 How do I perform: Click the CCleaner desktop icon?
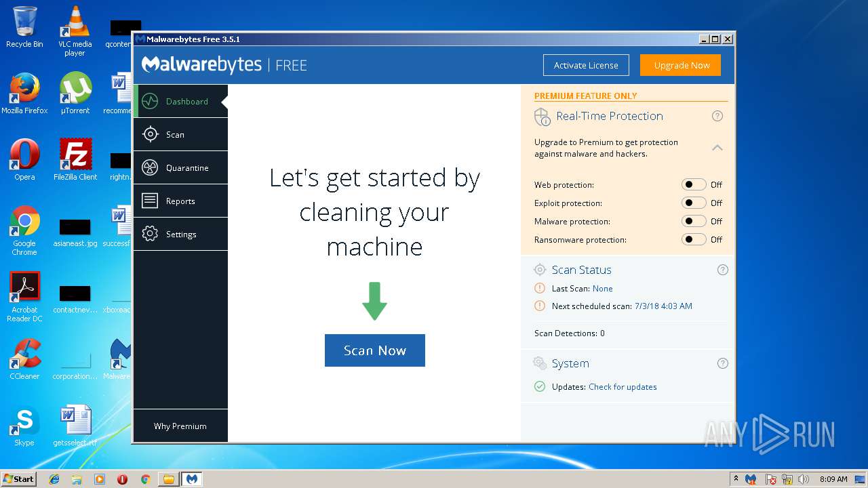[24, 359]
